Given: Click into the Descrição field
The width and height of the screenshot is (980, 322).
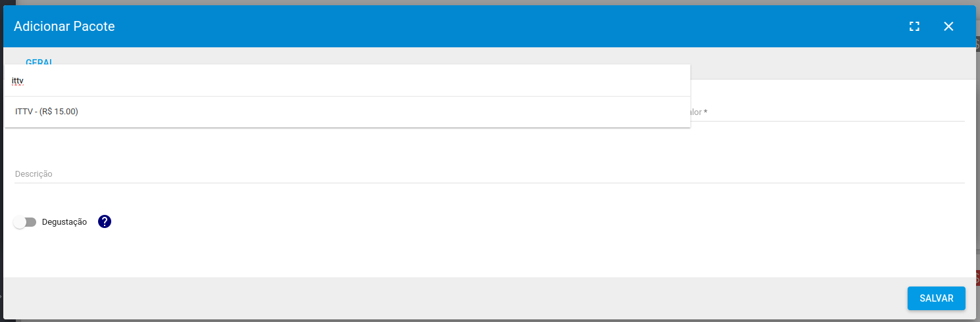Looking at the screenshot, I should click(490, 173).
